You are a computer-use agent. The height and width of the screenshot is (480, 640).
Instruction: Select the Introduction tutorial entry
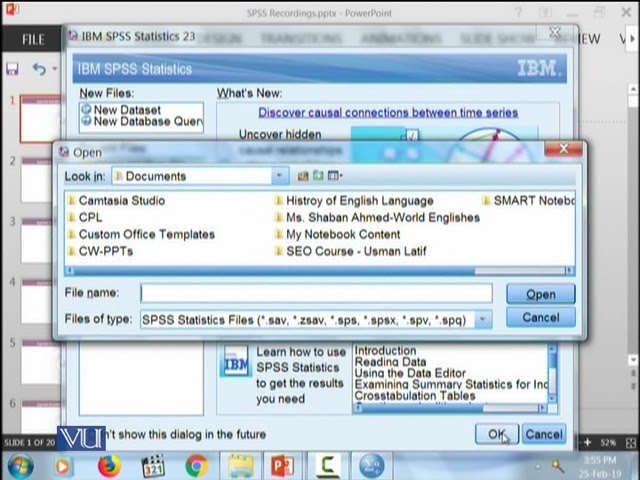pyautogui.click(x=385, y=350)
